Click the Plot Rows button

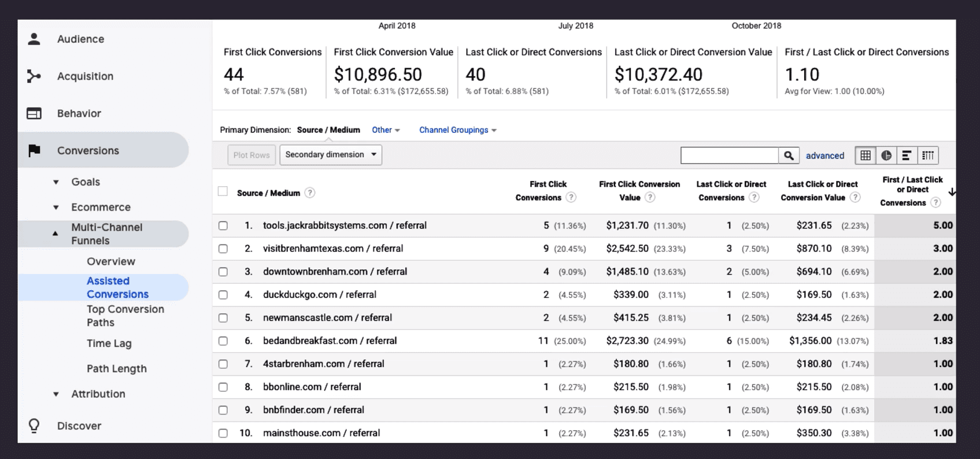pyautogui.click(x=252, y=155)
